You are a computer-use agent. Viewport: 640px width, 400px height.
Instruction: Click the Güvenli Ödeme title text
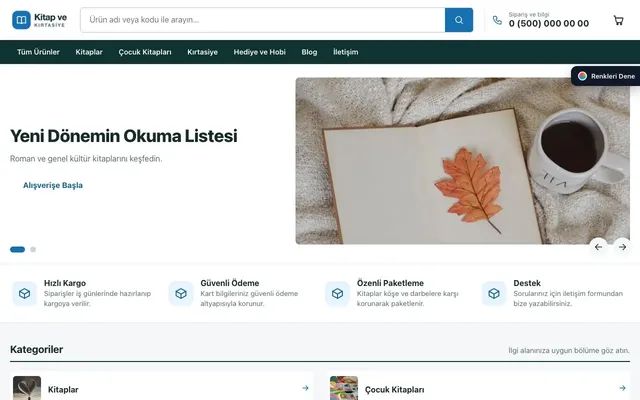tap(230, 283)
